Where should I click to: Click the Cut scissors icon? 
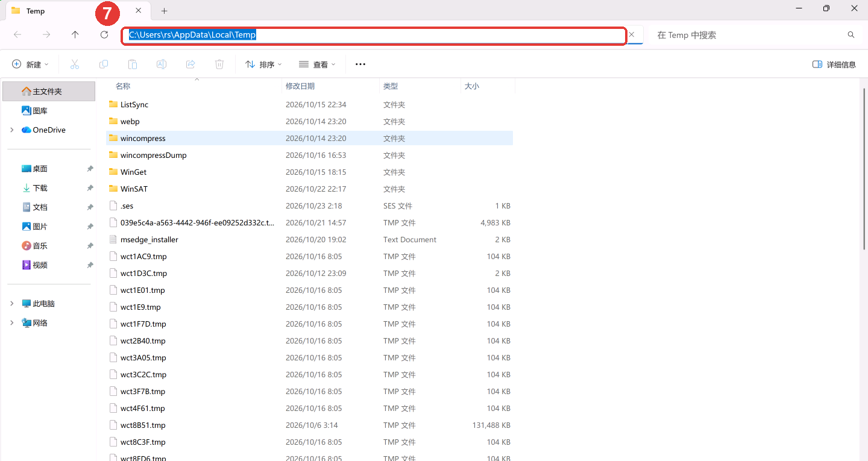click(75, 64)
